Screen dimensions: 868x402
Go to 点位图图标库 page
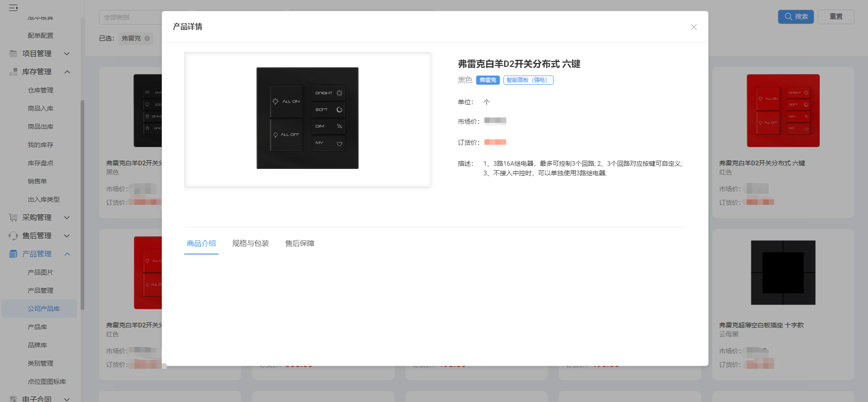pos(47,382)
